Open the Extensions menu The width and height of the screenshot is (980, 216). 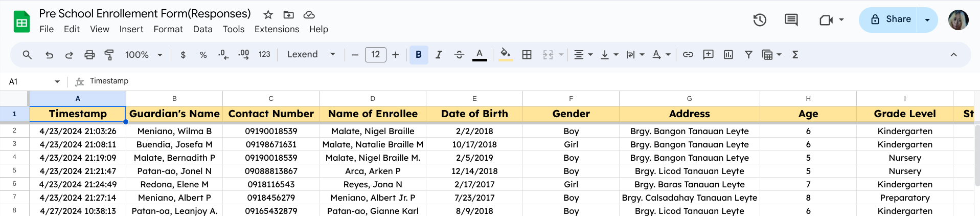[x=277, y=29]
